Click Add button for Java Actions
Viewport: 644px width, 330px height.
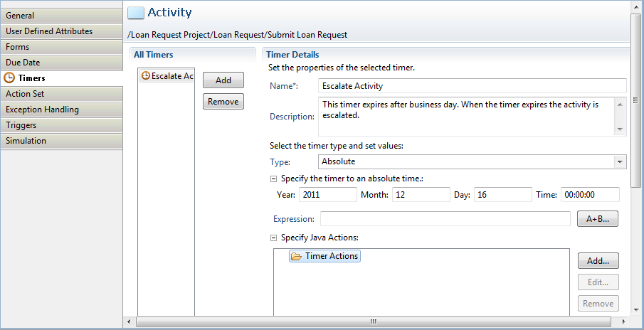tap(598, 261)
